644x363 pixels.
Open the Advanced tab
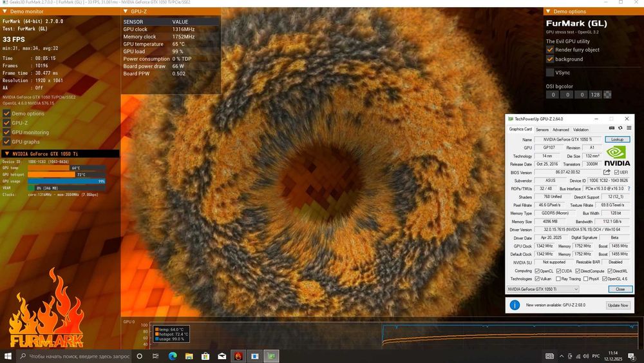561,130
